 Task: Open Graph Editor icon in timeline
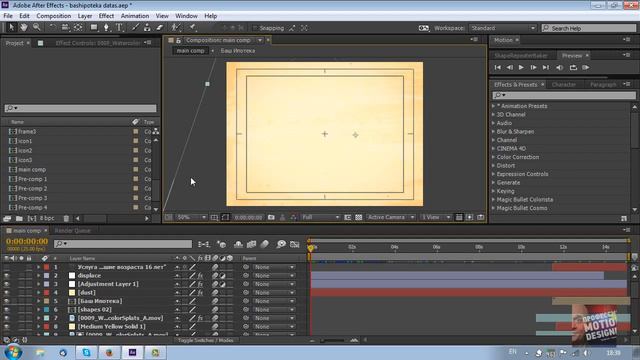coord(295,244)
